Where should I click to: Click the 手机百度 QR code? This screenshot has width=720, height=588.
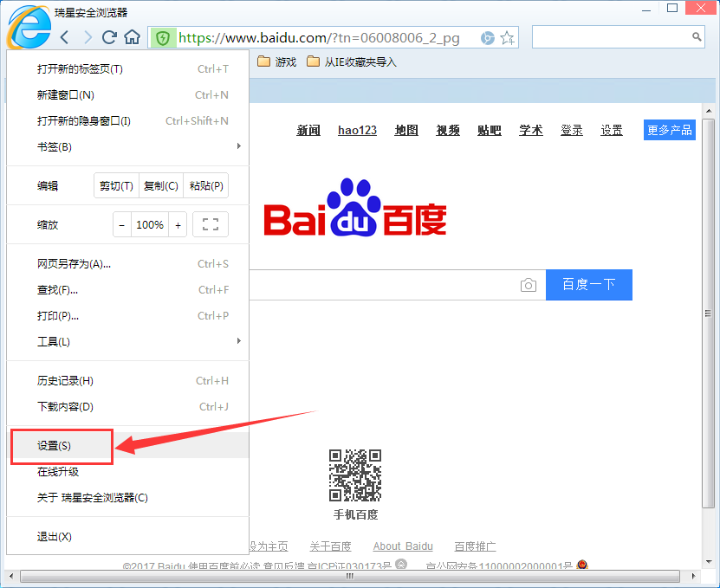(356, 475)
